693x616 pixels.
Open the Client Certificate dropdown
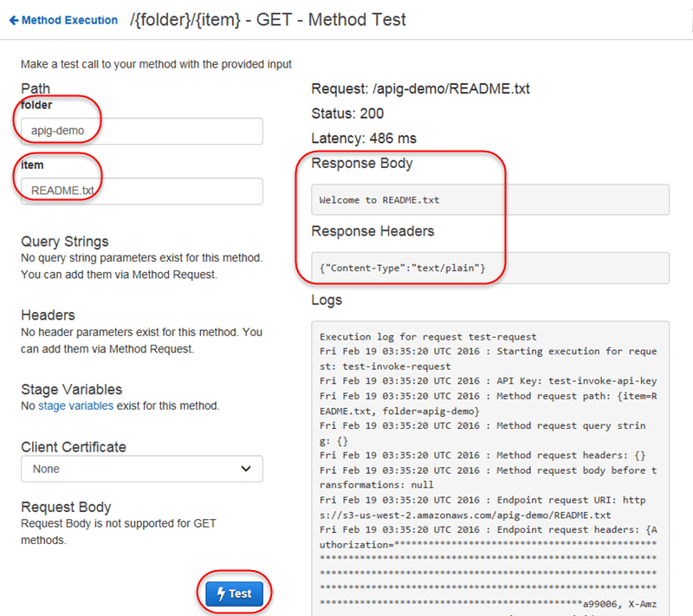click(141, 469)
